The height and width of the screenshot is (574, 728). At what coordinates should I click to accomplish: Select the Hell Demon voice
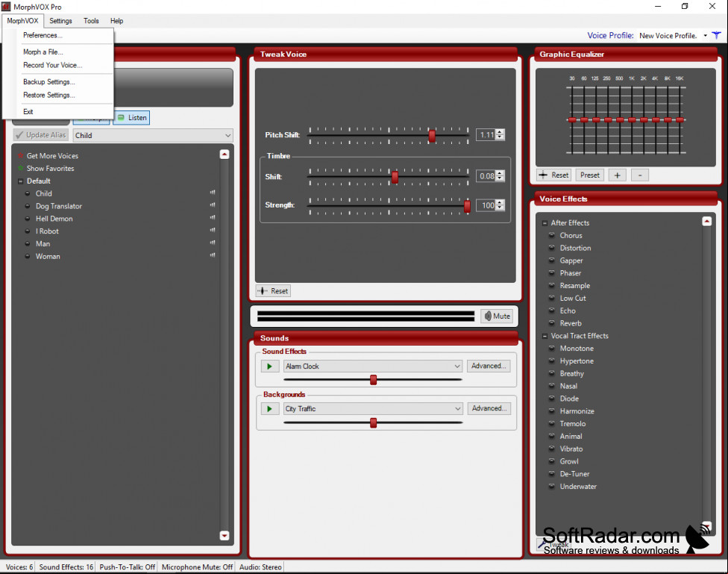(x=54, y=219)
